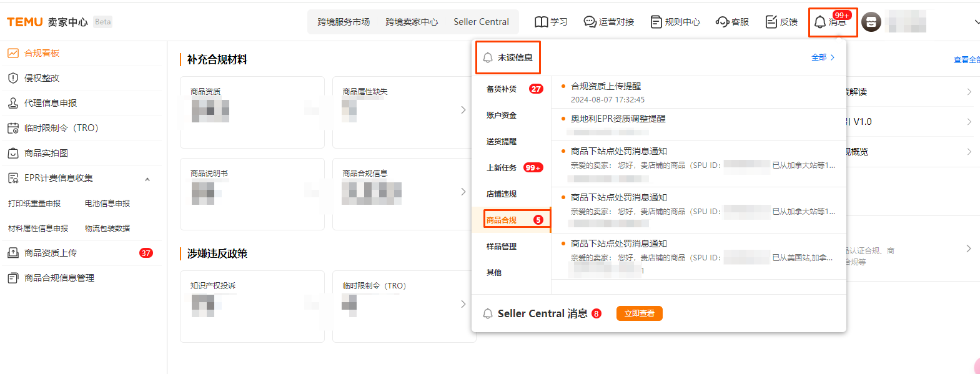
Task: Expand the 商品合规信息 card arrow
Action: pyautogui.click(x=462, y=192)
